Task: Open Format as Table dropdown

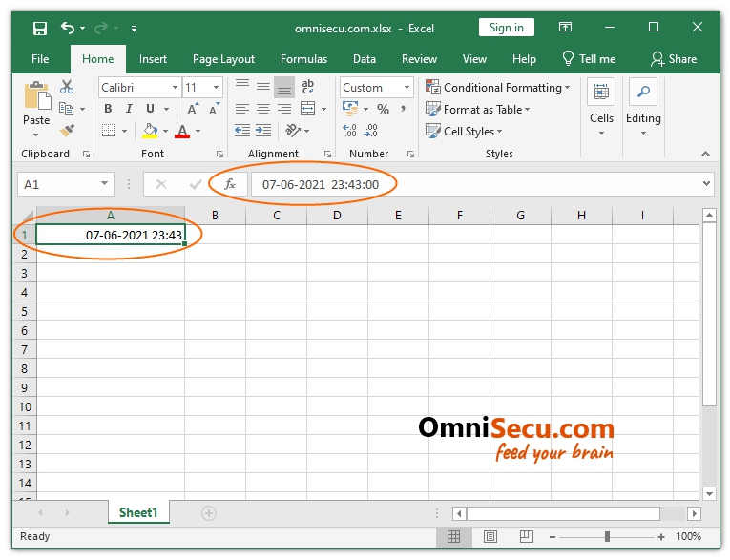Action: tap(478, 110)
